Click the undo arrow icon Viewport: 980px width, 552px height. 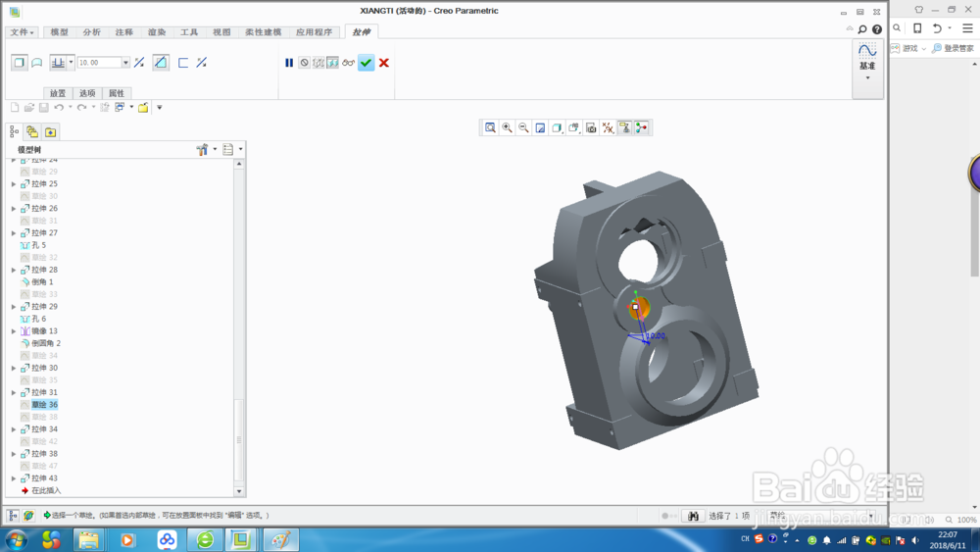[x=59, y=108]
